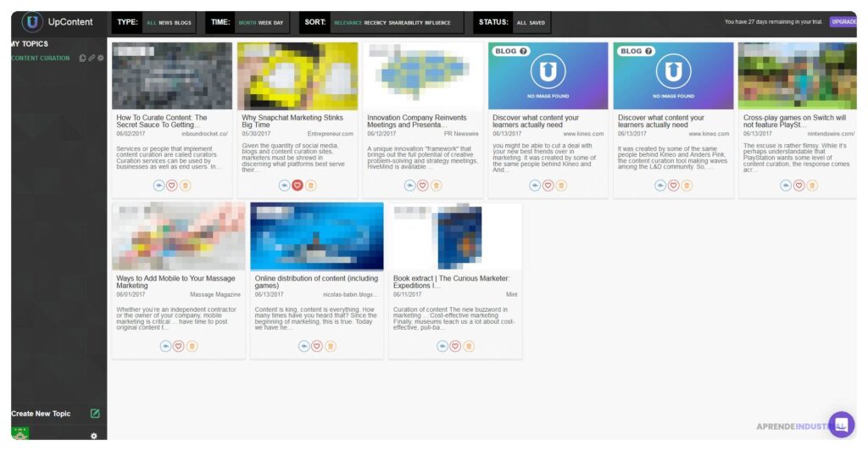Image resolution: width=868 pixels, height=451 pixels.
Task: Sort articles by RECENCY
Action: pos(376,23)
